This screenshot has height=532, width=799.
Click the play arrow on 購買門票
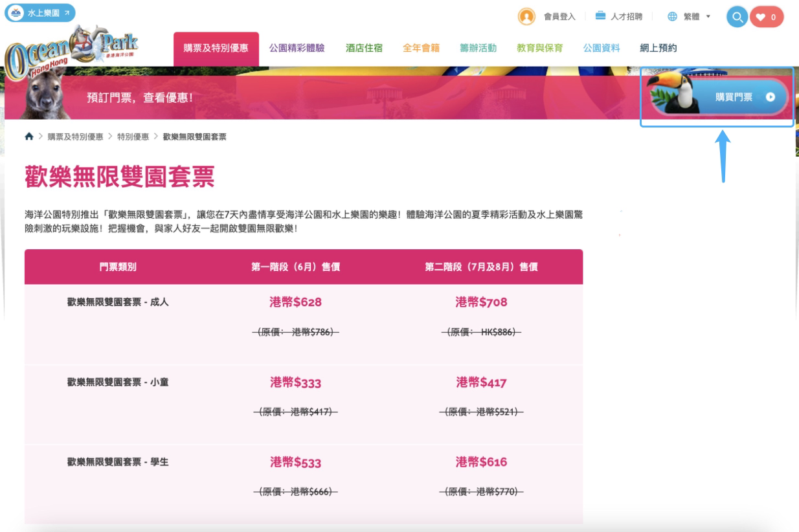click(x=770, y=96)
